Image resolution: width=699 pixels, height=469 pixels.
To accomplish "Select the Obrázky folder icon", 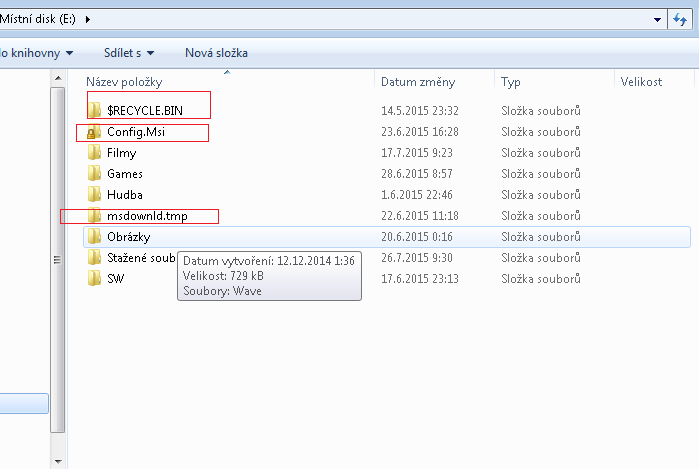I will 94,237.
